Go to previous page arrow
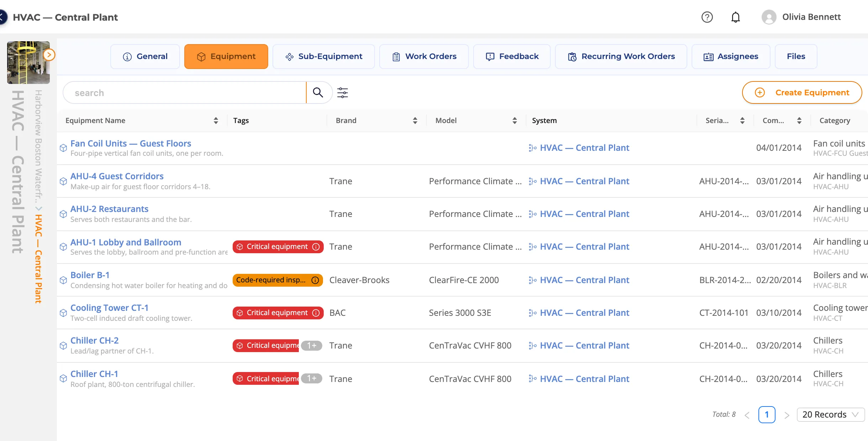 747,415
